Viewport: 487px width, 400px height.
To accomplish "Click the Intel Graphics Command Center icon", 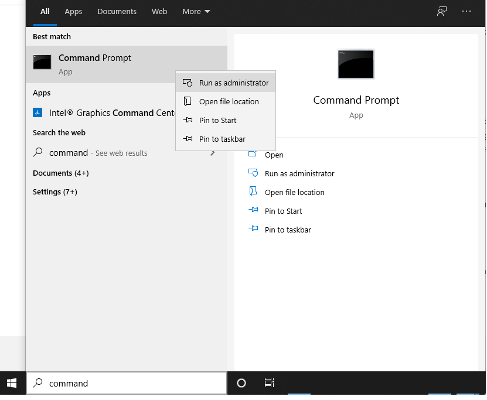I will (x=37, y=113).
